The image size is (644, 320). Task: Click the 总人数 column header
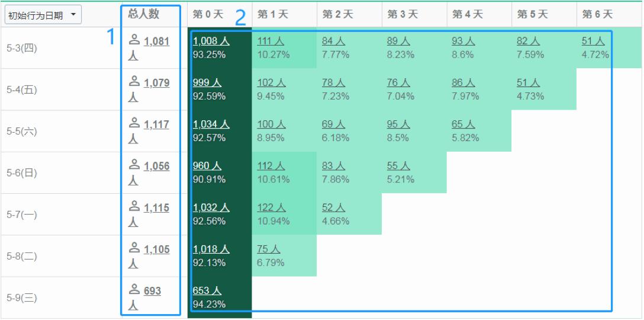[143, 14]
